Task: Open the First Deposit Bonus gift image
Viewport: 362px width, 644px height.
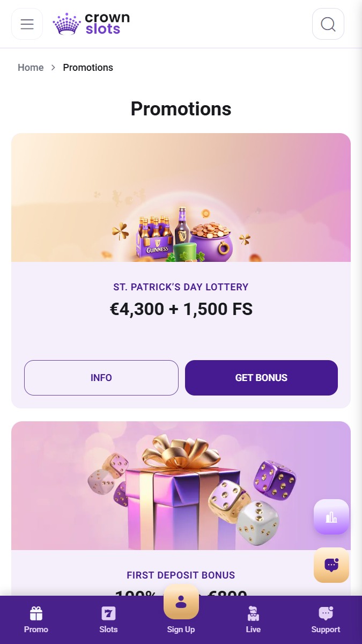Action: (181, 486)
